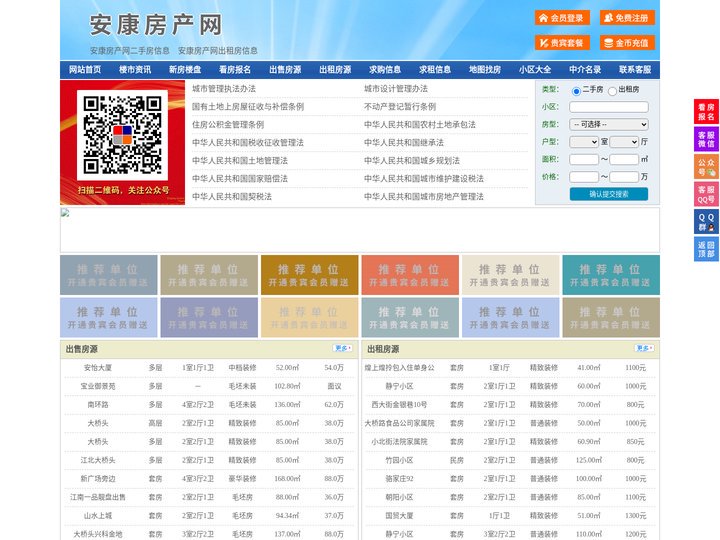Open the 中华人民共和国契税法 link
Viewport: 720px width, 540px height.
pos(232,197)
